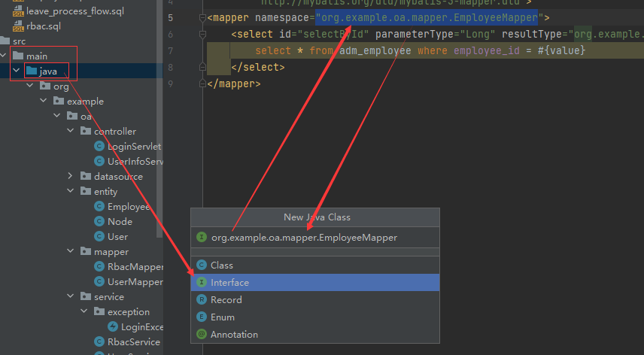The image size is (644, 355).
Task: Fold the select tag in the gutter
Action: [x=202, y=35]
